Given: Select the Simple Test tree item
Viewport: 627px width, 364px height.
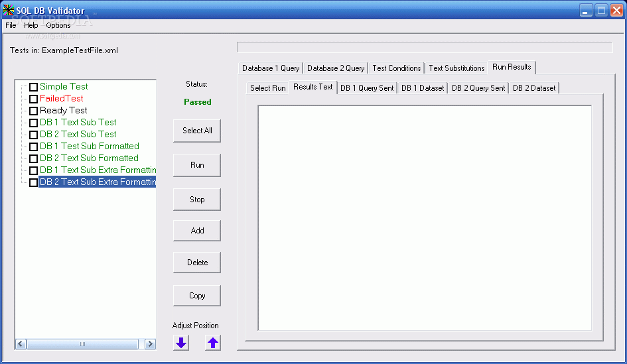Looking at the screenshot, I should 64,86.
